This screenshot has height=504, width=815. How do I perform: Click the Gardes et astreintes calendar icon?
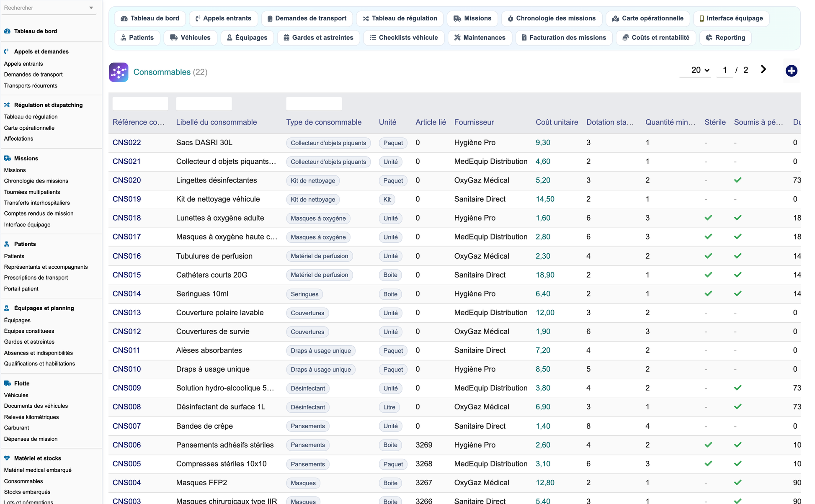pyautogui.click(x=286, y=38)
